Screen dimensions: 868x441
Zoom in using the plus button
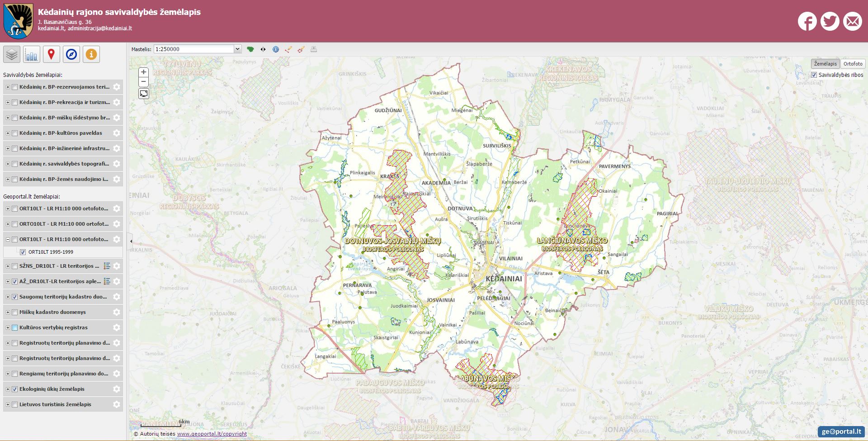144,72
